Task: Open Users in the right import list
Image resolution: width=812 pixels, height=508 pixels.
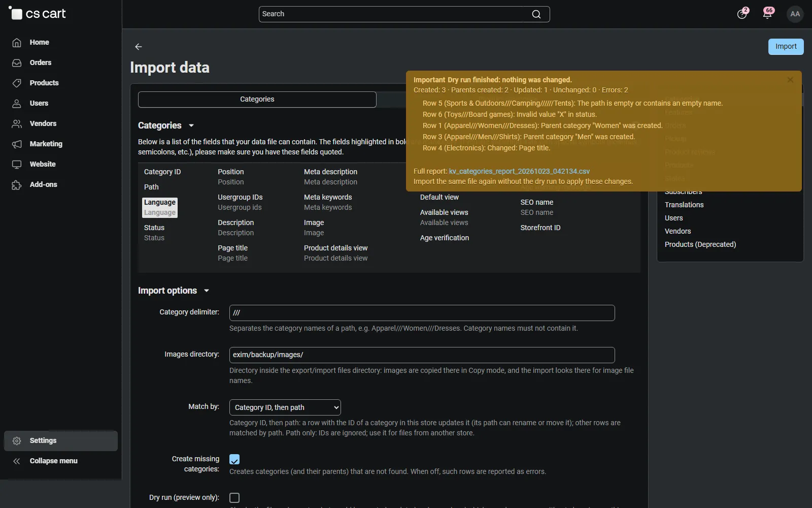Action: [x=674, y=218]
